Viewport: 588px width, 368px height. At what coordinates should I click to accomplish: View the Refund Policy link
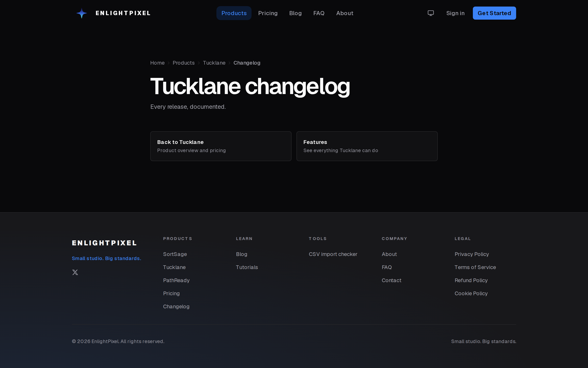coord(471,280)
